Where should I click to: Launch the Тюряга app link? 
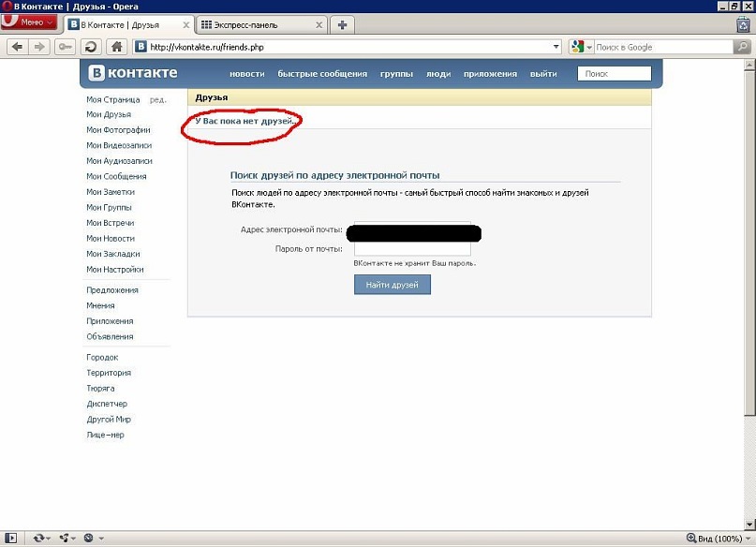click(100, 389)
